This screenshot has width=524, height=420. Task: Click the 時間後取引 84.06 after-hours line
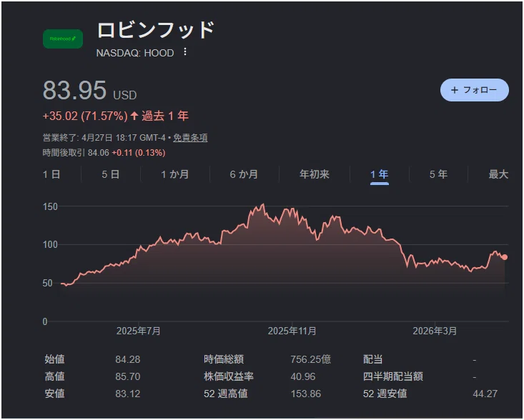104,153
